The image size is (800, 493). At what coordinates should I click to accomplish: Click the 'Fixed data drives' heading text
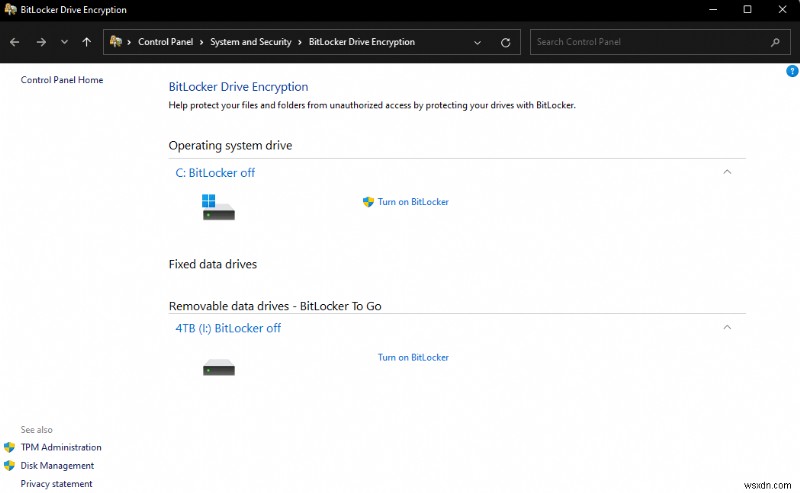(213, 264)
